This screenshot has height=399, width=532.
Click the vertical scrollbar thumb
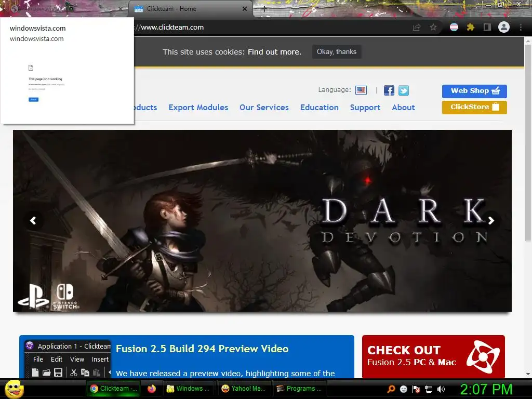coord(528,142)
